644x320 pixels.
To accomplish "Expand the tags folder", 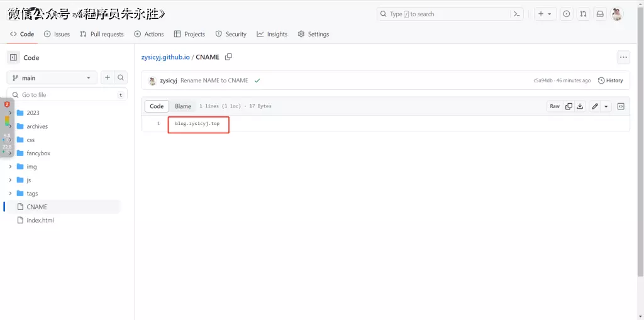I will point(10,194).
